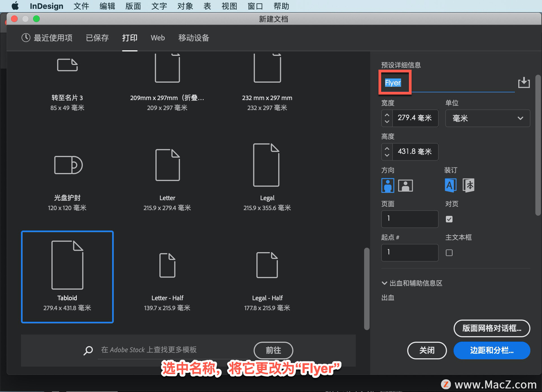The width and height of the screenshot is (542, 392).
Task: Select portrait orientation icon
Action: [388, 186]
